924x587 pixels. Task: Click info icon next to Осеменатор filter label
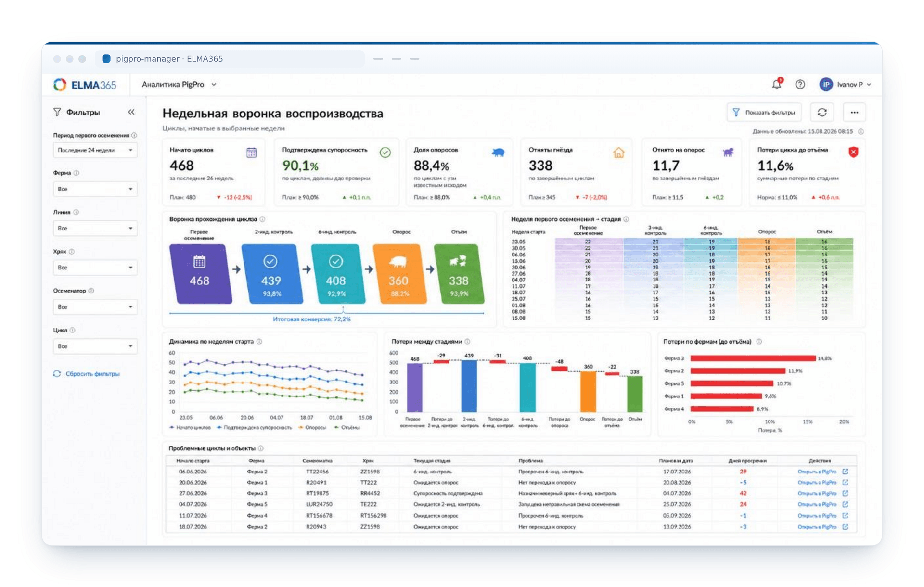91,291
